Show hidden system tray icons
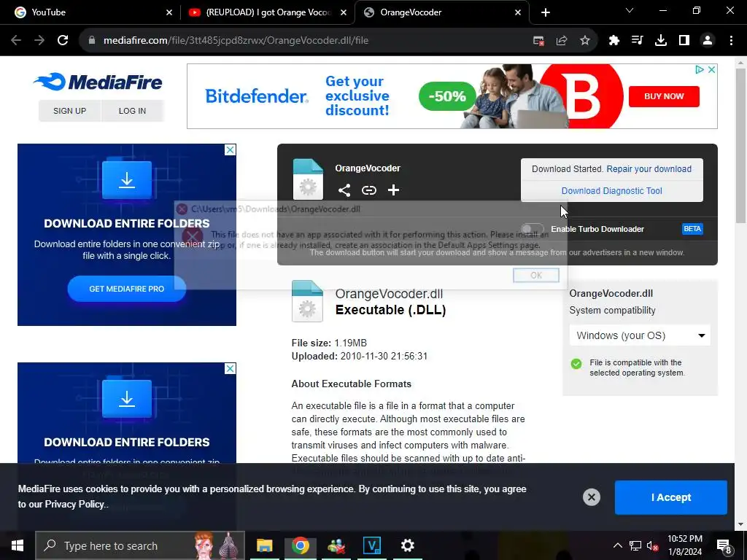The height and width of the screenshot is (560, 747). pos(617,545)
